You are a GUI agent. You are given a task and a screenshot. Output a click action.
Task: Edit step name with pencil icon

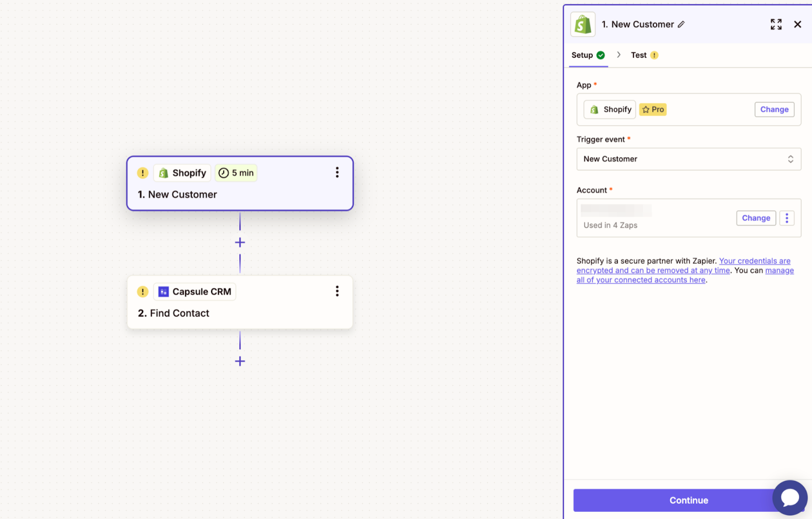tap(681, 24)
